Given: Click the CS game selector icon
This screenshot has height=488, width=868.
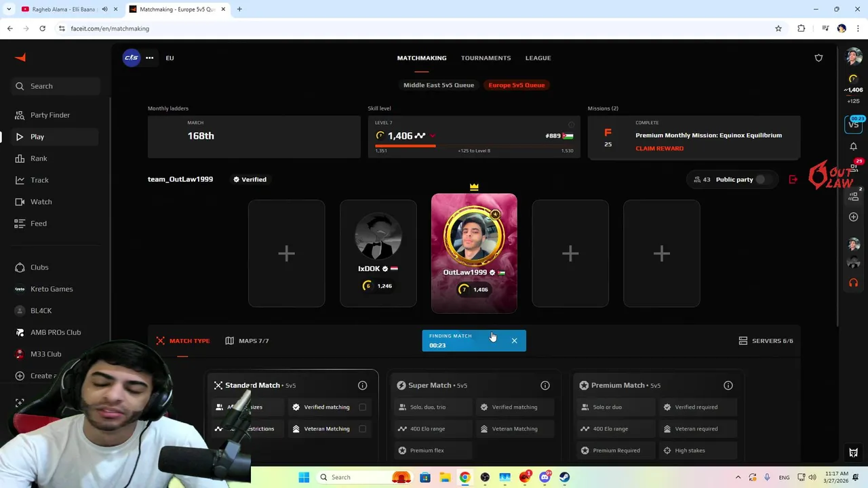Looking at the screenshot, I should pos(131,58).
